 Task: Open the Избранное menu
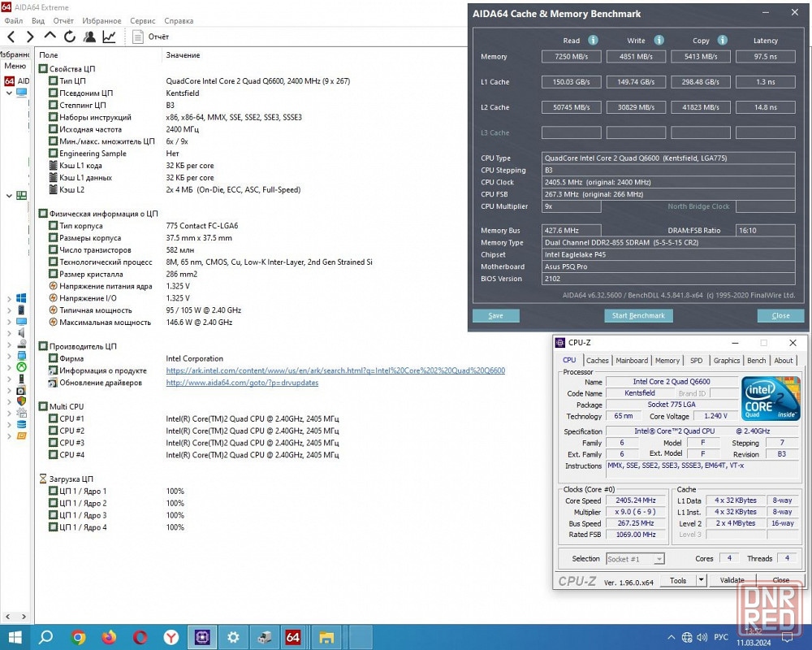point(101,21)
